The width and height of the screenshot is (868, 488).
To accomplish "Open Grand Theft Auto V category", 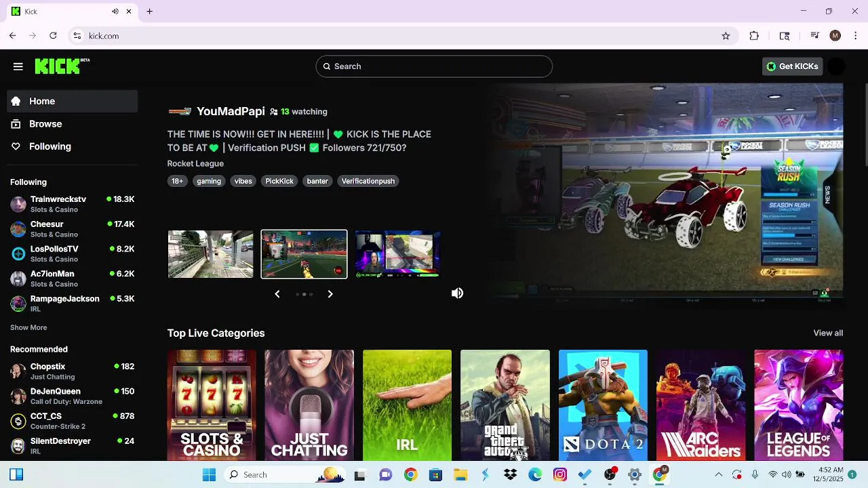I will pyautogui.click(x=505, y=405).
